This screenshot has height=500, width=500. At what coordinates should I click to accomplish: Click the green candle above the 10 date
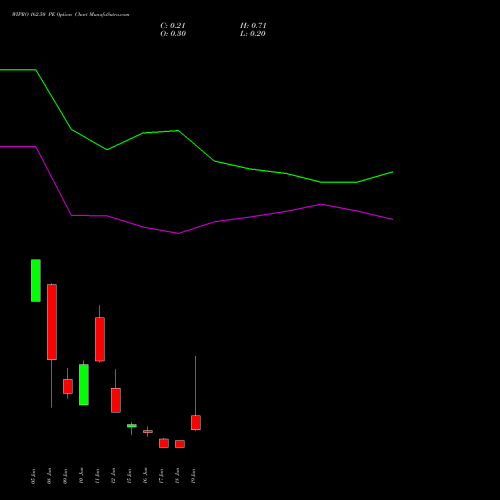(84, 384)
